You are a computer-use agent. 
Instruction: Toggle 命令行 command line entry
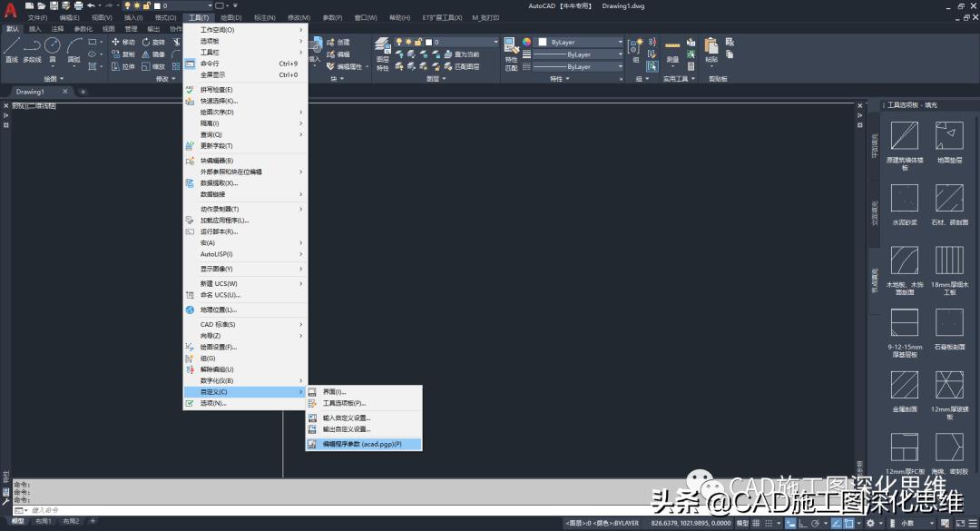point(246,64)
